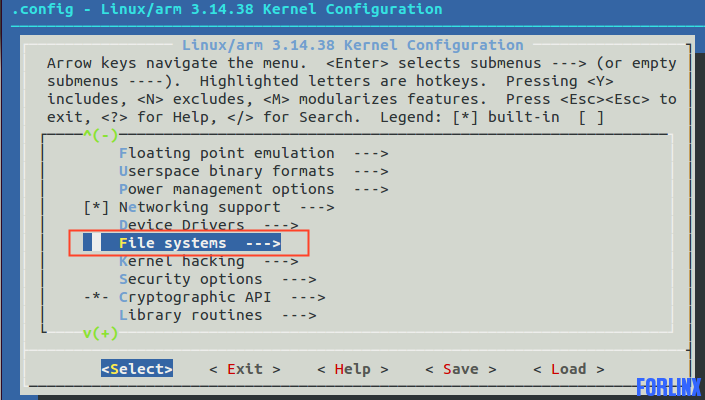705x400 pixels.
Task: Open Device Drivers submenu
Action: pos(209,225)
